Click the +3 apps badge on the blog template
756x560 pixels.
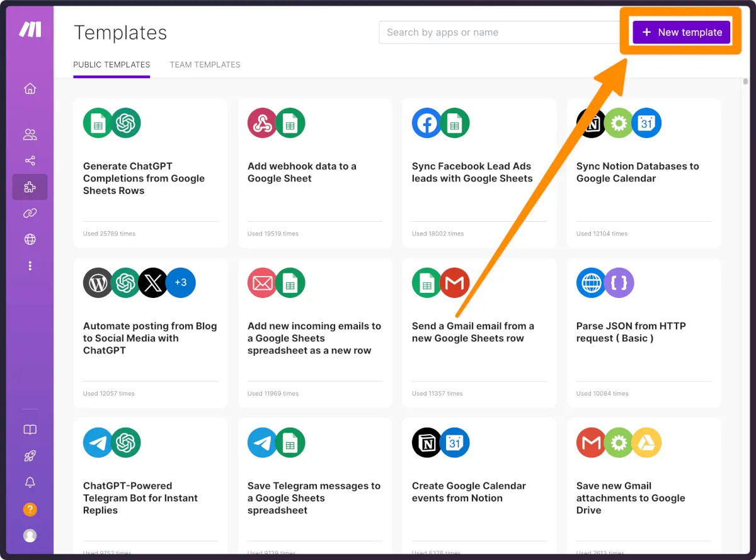click(181, 283)
